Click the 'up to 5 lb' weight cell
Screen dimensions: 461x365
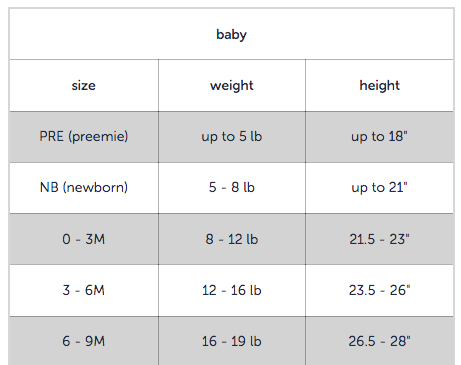[x=232, y=137]
